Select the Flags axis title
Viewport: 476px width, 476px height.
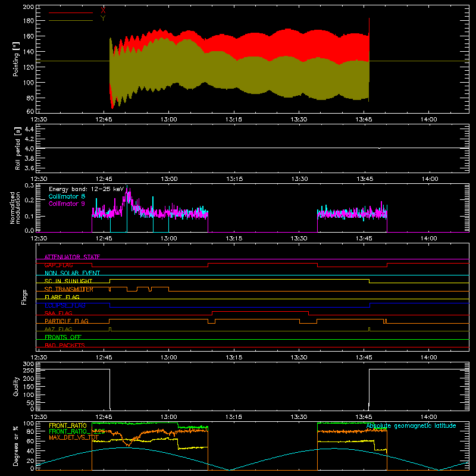(24, 297)
